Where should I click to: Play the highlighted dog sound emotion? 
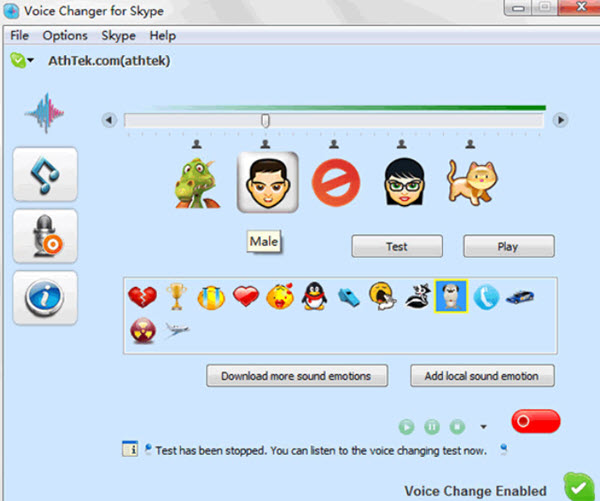[451, 296]
